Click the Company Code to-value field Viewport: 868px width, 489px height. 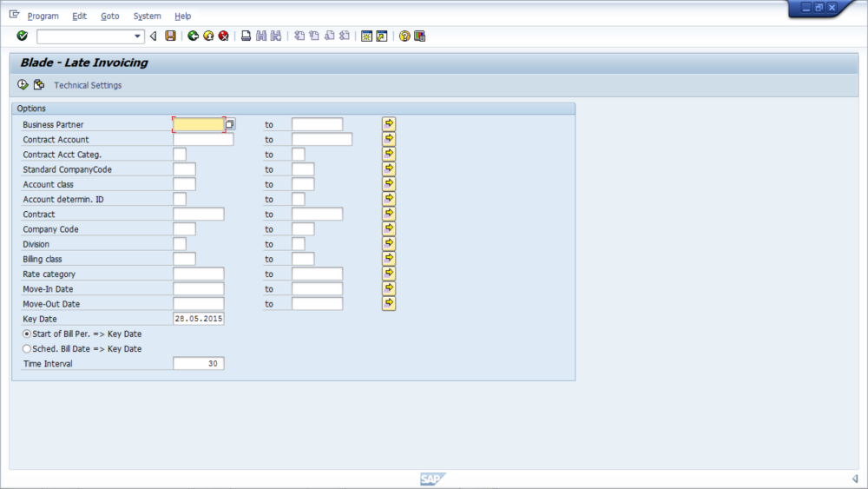pyautogui.click(x=303, y=228)
